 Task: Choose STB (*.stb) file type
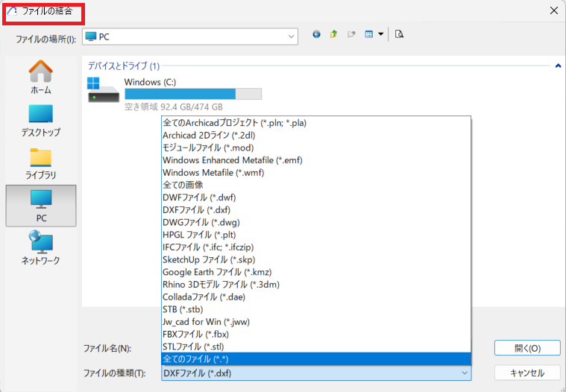(x=316, y=309)
